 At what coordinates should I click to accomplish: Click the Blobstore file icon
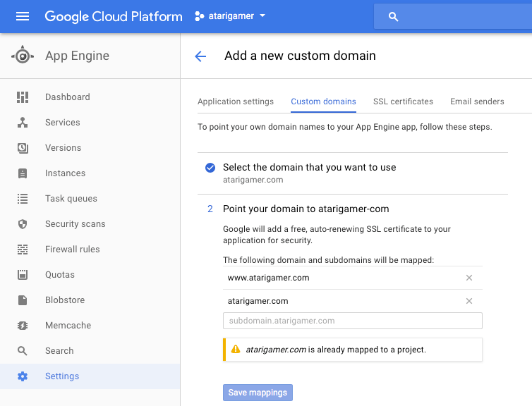point(23,300)
